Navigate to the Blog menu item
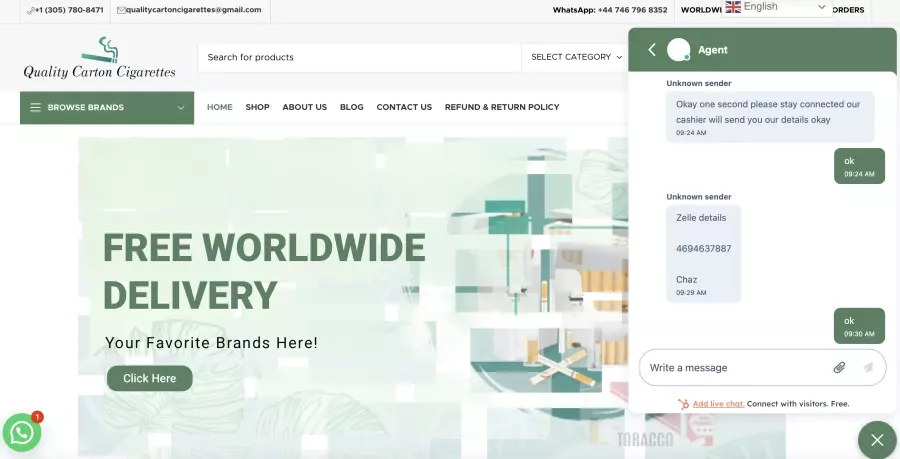This screenshot has height=459, width=900. (351, 107)
